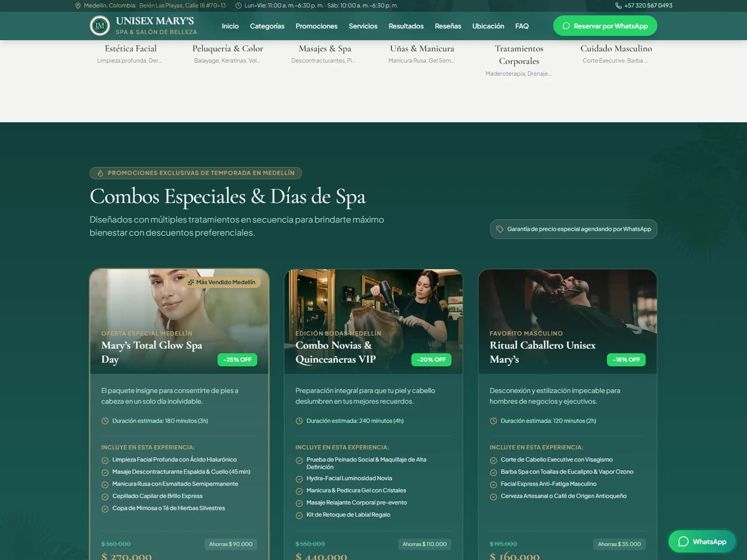
Task: Open the Servicios nav item
Action: point(363,26)
